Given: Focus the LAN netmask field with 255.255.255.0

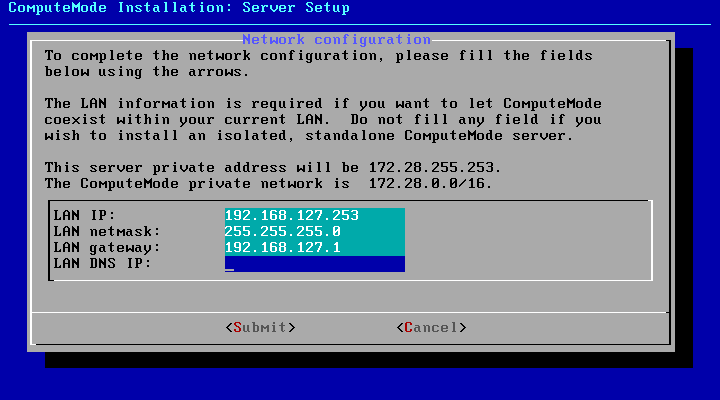Looking at the screenshot, I should [x=315, y=231].
